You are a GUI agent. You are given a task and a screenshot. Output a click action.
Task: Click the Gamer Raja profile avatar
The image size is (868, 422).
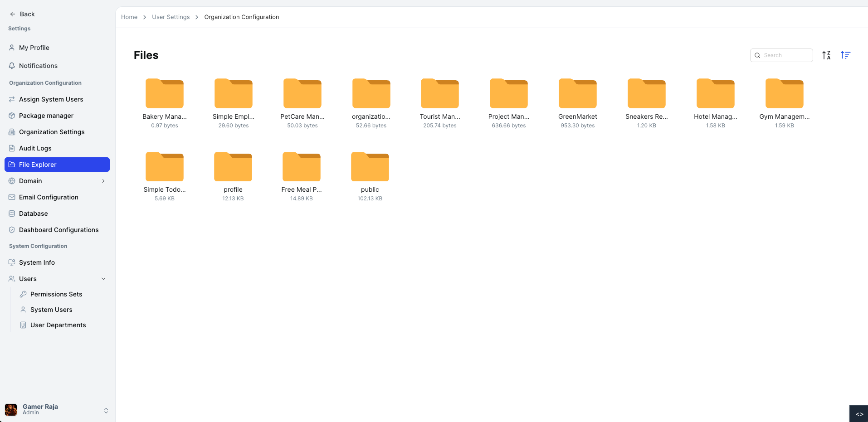11,409
